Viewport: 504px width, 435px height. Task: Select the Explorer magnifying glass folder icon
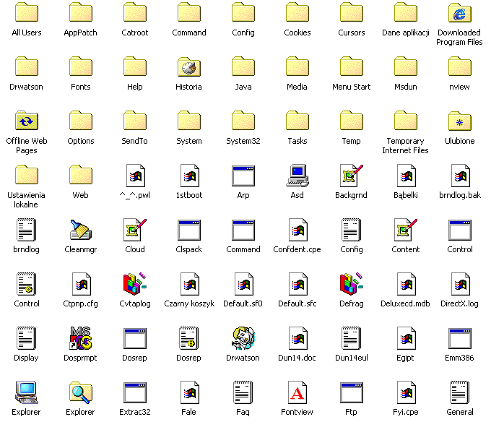[81, 392]
